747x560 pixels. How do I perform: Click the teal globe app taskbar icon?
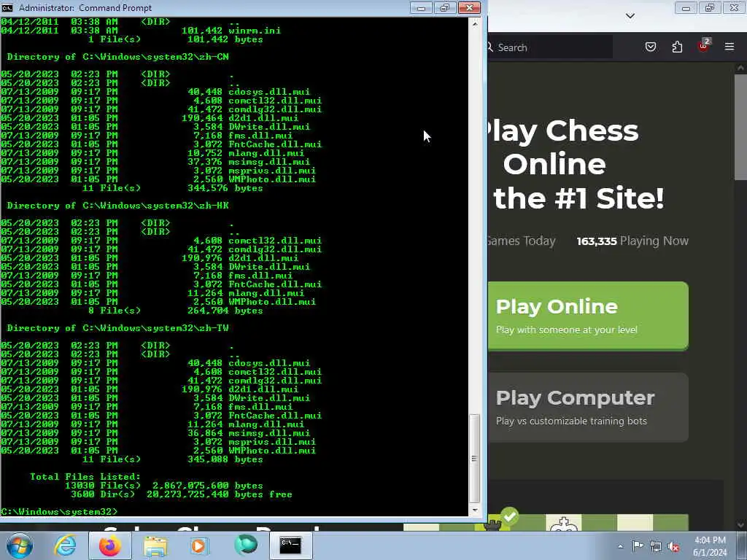point(245,545)
